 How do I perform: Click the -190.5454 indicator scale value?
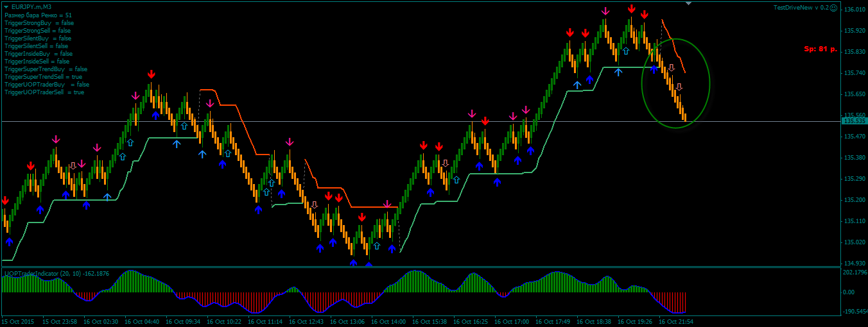pos(855,311)
